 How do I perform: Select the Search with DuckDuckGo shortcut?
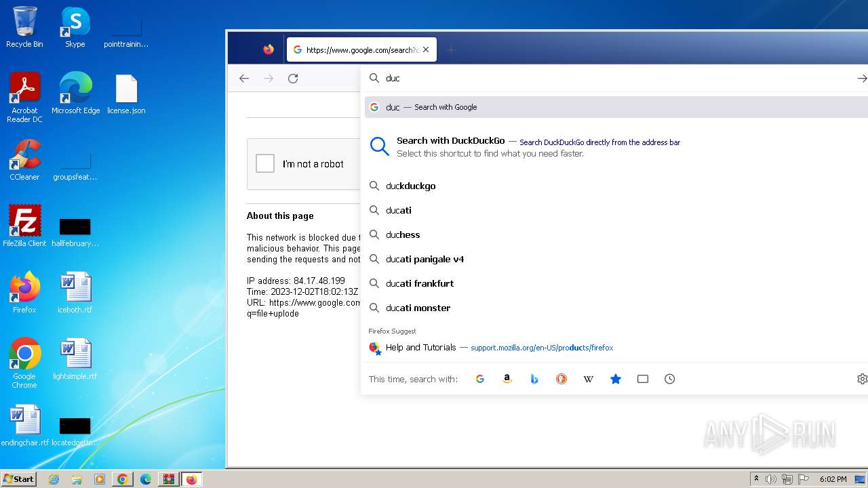coord(616,146)
